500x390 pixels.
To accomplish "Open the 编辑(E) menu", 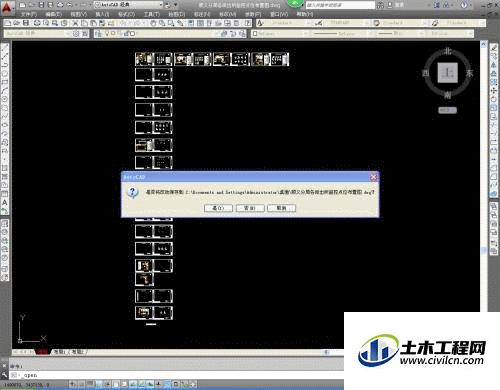I will coord(53,14).
